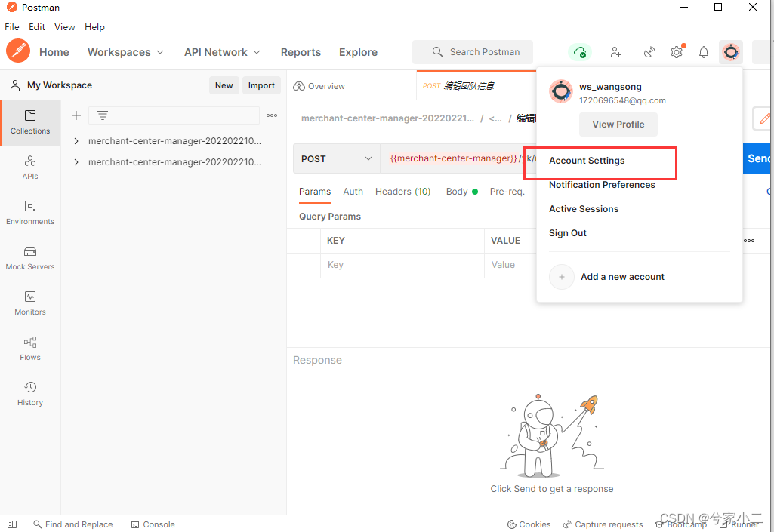This screenshot has height=532, width=774.
Task: Open the notifications bell
Action: tap(704, 52)
